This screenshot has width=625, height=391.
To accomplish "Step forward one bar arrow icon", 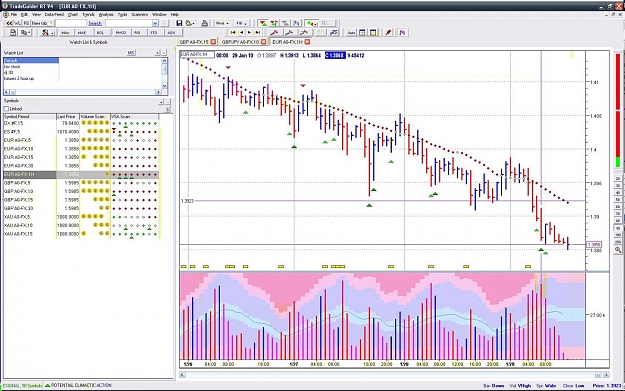I will coord(250,33).
